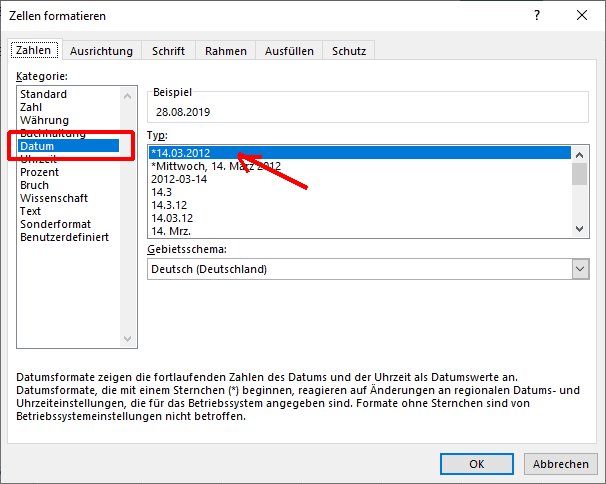Screen dimensions: 606x484
Task: Choose date format 2012-03-14
Action: pyautogui.click(x=179, y=178)
